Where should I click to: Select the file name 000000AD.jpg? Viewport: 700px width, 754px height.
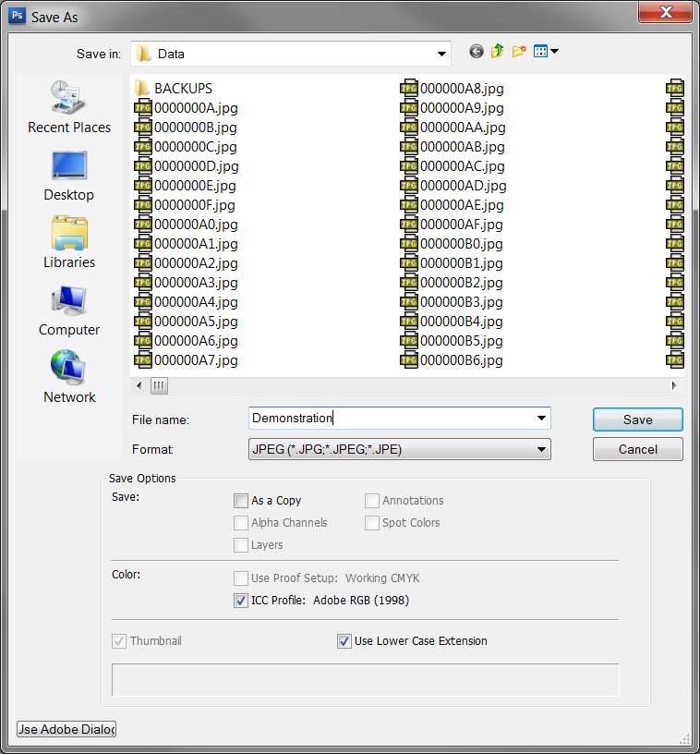(x=464, y=186)
